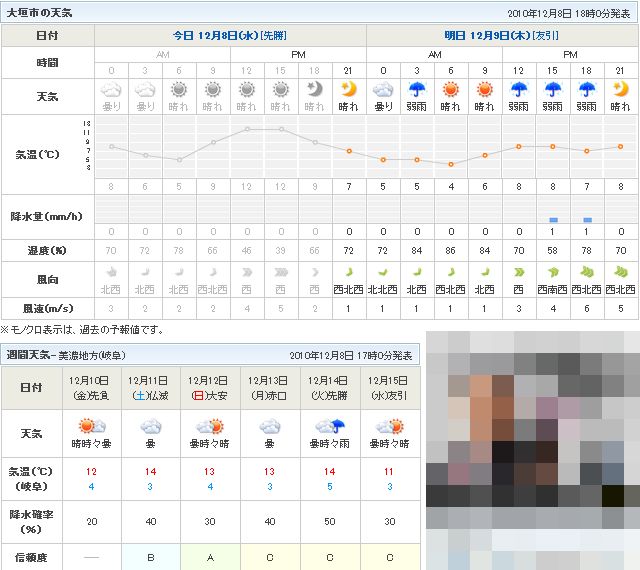
Task: Click the pixelated image thumbnail
Action: (533, 450)
